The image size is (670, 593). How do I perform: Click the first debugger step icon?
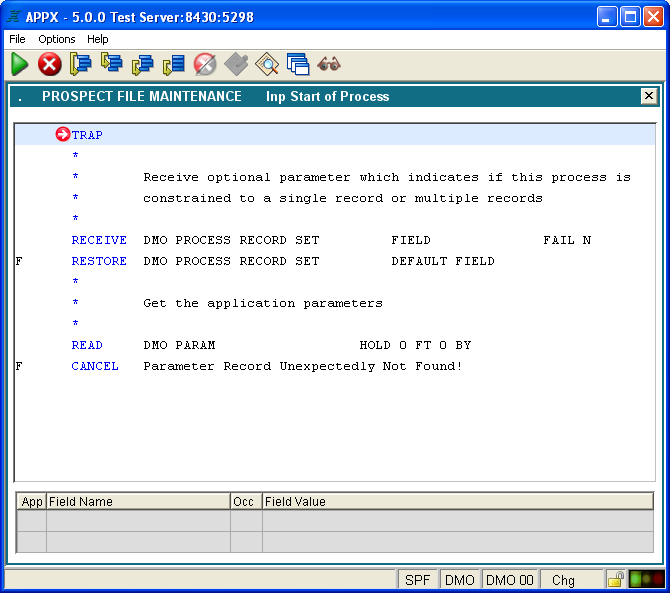click(81, 64)
